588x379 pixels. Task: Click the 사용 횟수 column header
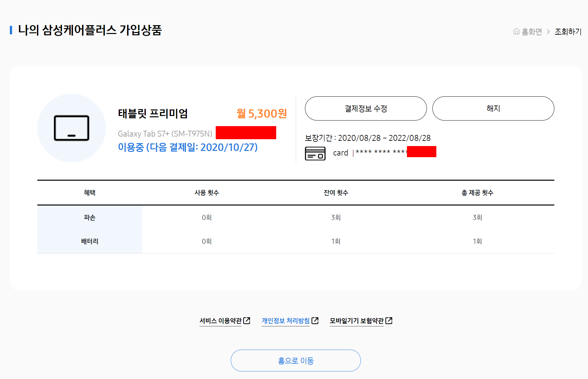[207, 193]
